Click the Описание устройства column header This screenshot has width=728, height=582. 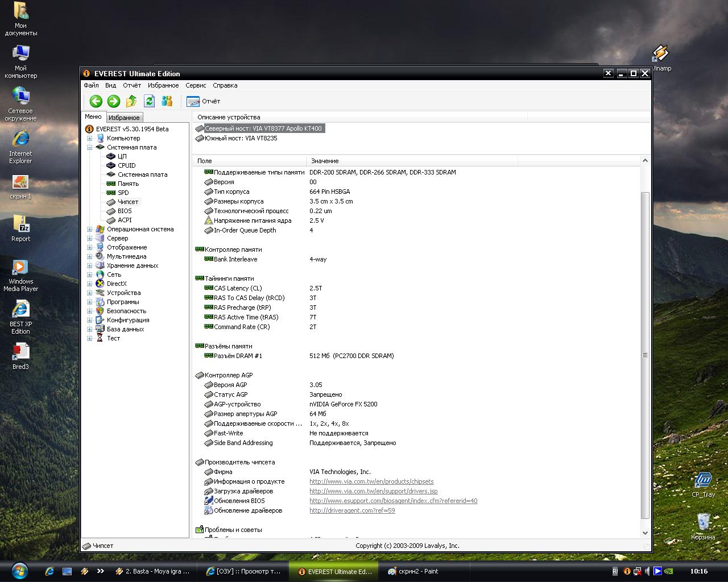click(x=360, y=117)
